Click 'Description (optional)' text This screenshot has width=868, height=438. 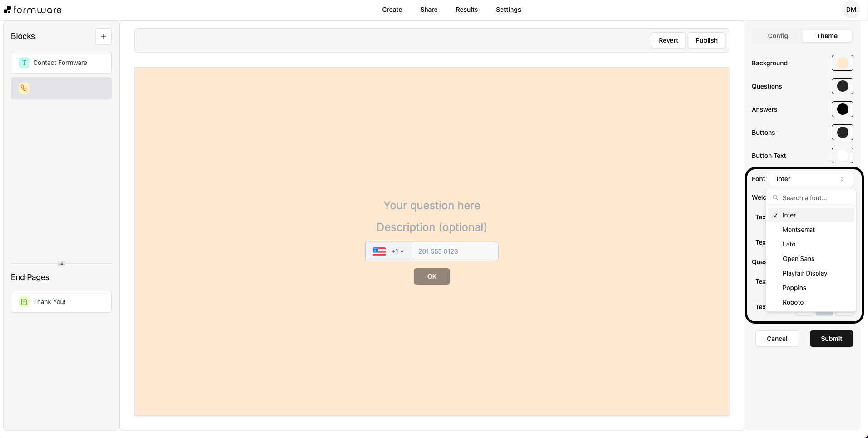pyautogui.click(x=432, y=227)
